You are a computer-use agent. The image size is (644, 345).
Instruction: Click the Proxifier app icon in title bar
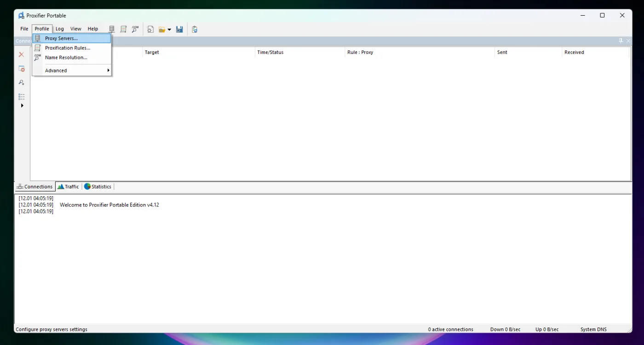tap(21, 15)
